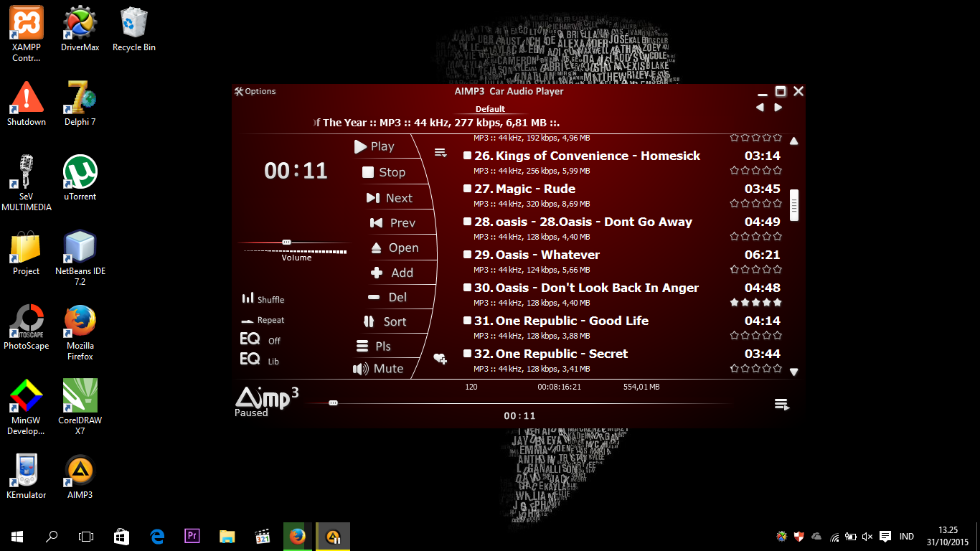Remove track using the Del button

point(387,297)
